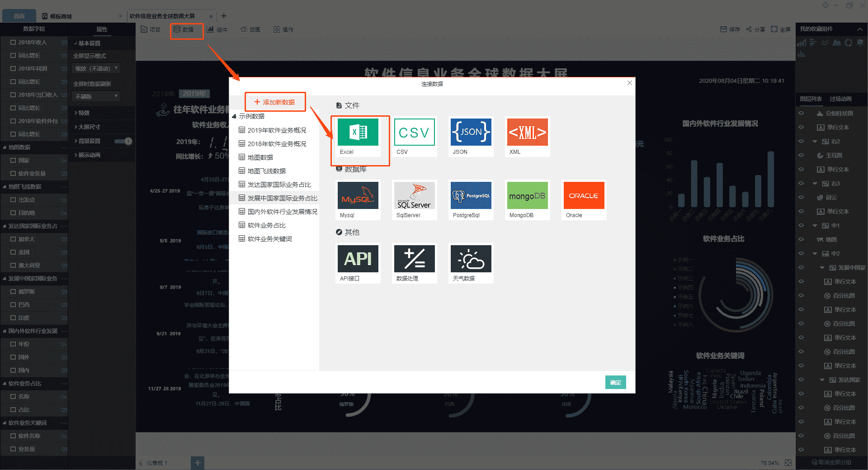Image resolution: width=868 pixels, height=470 pixels.
Task: Switch to the 数据字段 panel tab
Action: pos(34,29)
